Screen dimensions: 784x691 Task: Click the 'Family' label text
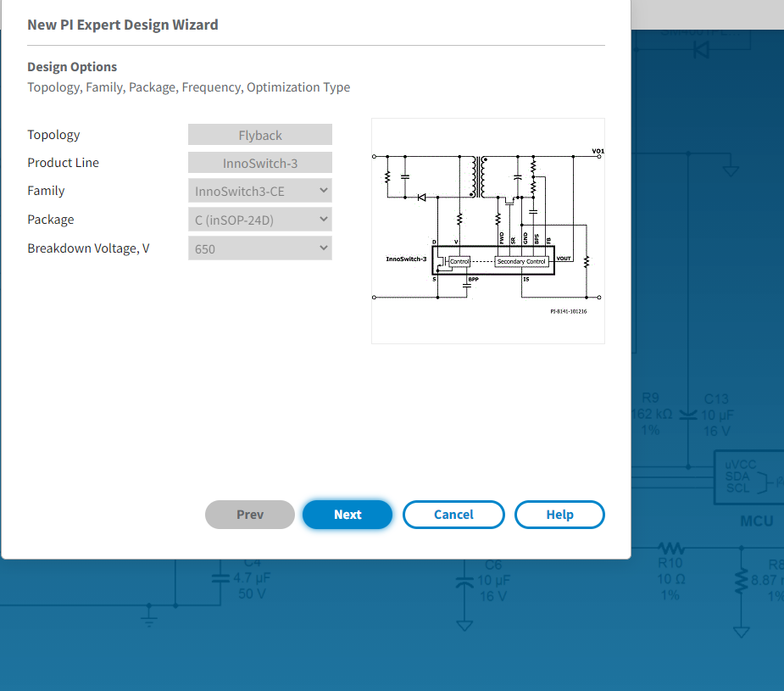coord(46,191)
